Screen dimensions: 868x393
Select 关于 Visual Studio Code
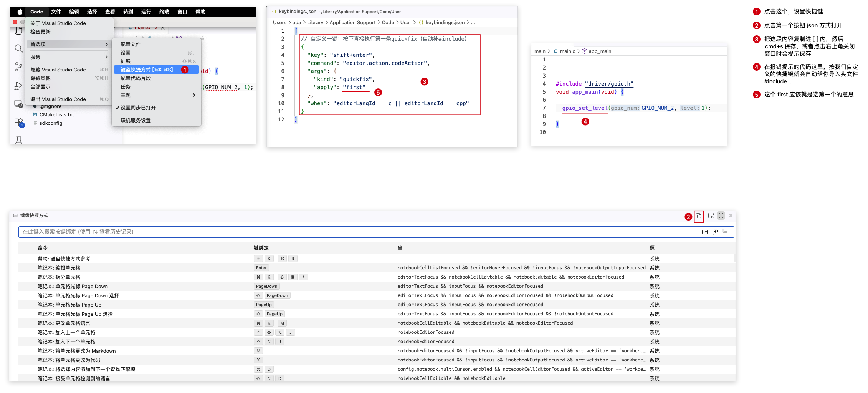[69, 23]
